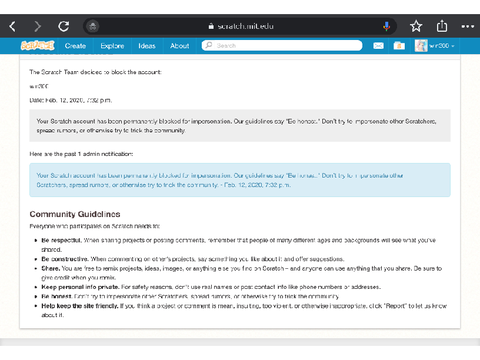Open the Explore menu item
This screenshot has height=360, width=480.
pos(112,46)
